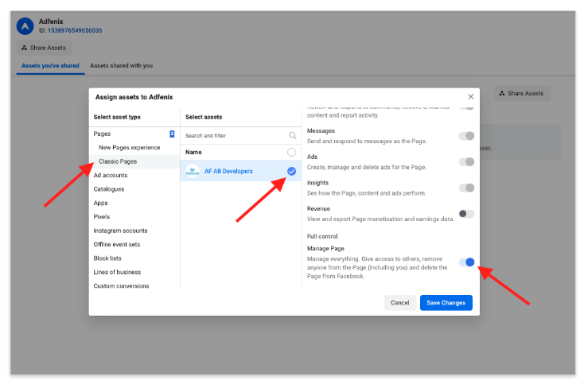Click the Name column header
Image resolution: width=584 pixels, height=392 pixels.
coord(193,152)
